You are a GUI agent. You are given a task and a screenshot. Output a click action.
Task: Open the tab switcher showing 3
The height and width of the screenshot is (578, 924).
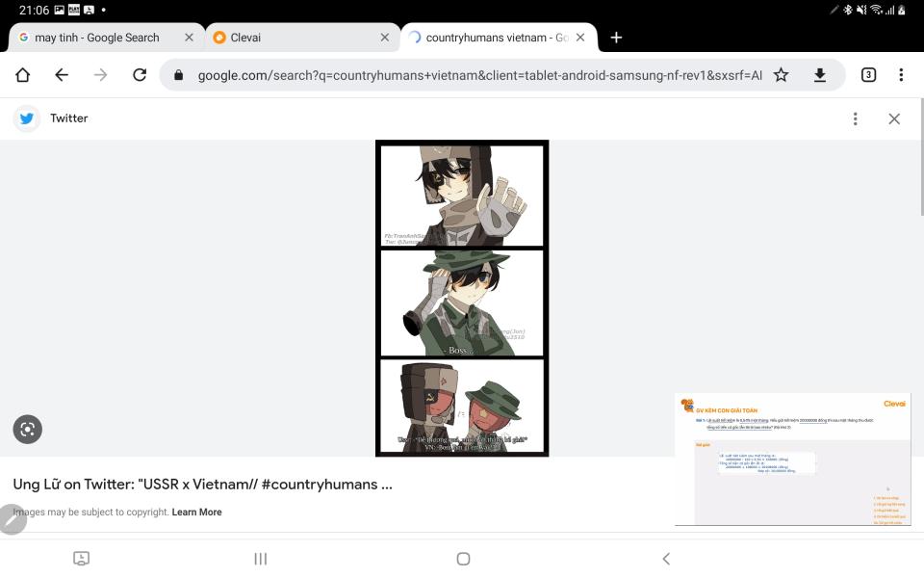[x=868, y=75]
